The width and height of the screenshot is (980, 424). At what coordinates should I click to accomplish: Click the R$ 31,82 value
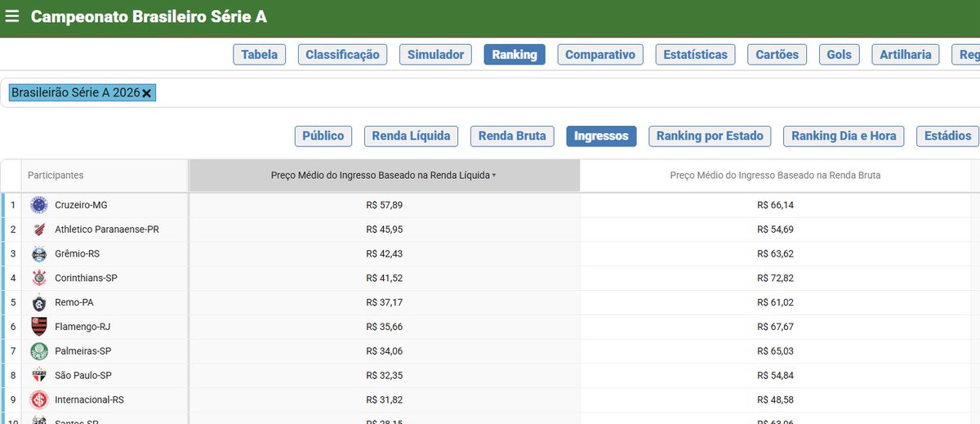tap(385, 400)
